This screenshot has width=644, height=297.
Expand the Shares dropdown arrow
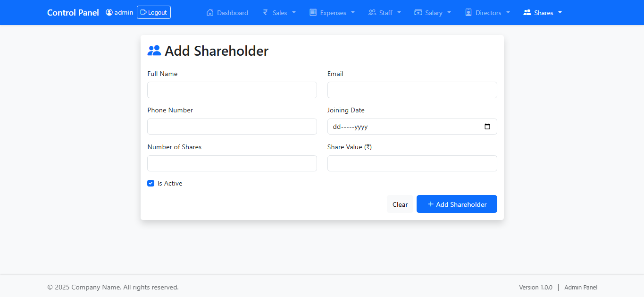click(560, 13)
